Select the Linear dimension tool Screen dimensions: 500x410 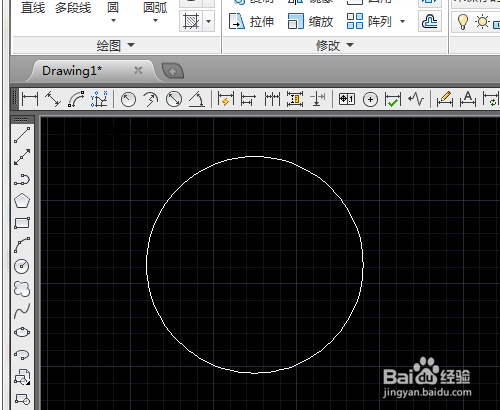(x=30, y=99)
